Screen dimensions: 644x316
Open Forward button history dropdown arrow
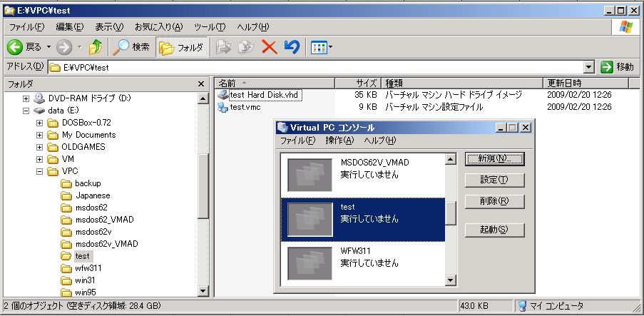click(x=79, y=47)
